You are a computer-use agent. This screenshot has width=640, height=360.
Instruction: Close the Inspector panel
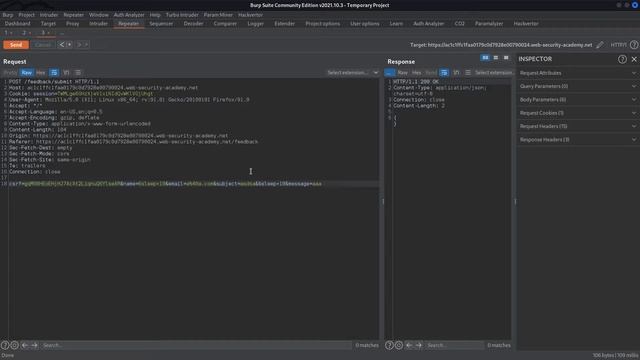tap(634, 59)
